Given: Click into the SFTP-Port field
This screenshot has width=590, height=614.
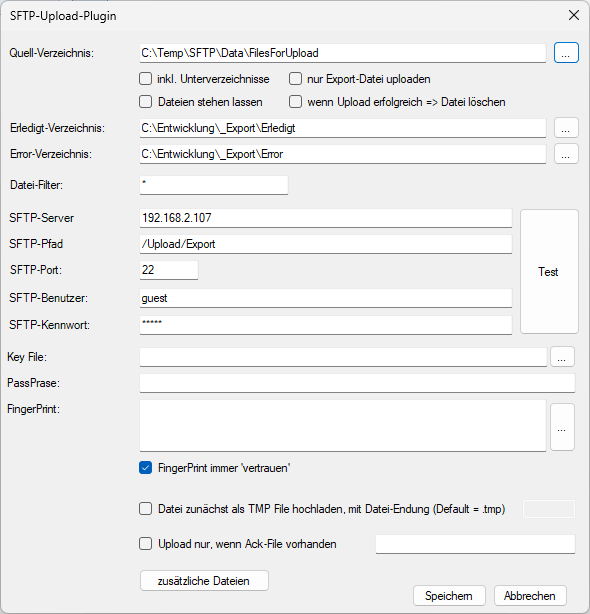Looking at the screenshot, I should click(x=169, y=270).
